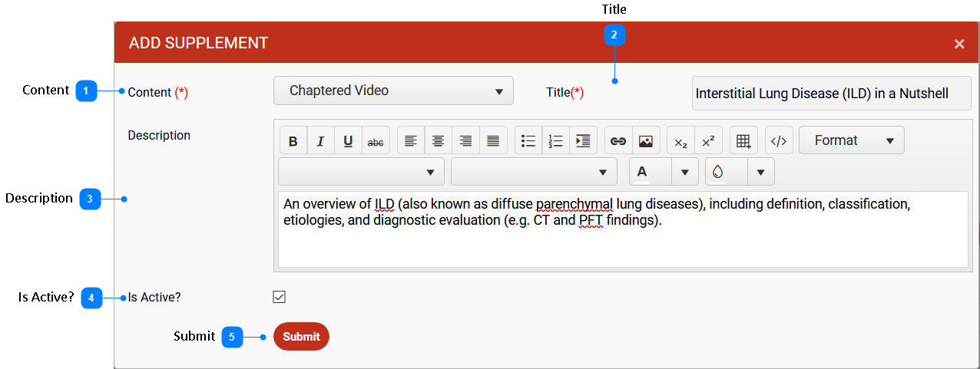Open the Format dropdown
The width and height of the screenshot is (980, 369).
851,141
